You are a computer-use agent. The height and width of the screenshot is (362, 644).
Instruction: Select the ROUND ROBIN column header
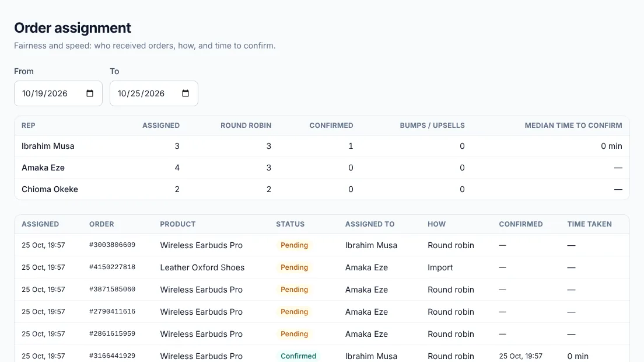pos(246,126)
